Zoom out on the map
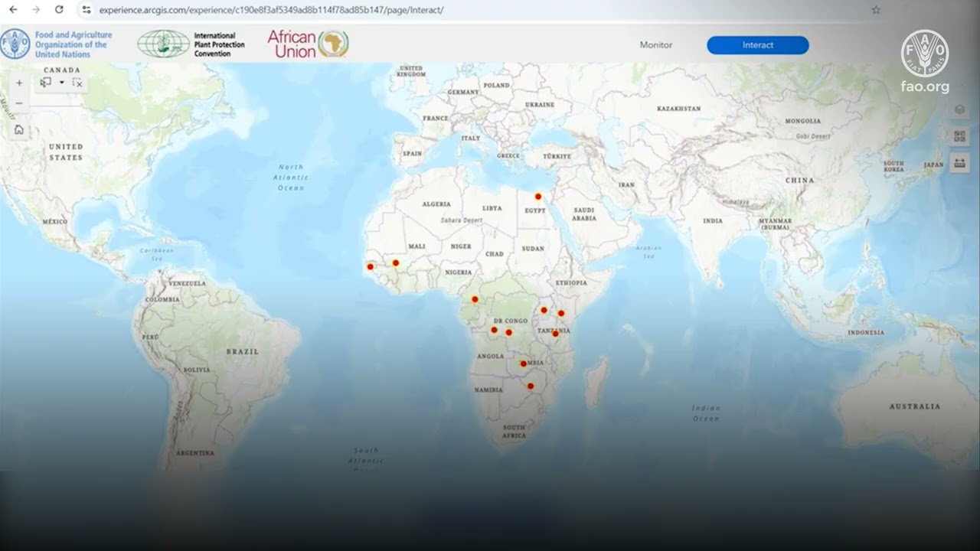The height and width of the screenshot is (551, 980). (x=19, y=103)
